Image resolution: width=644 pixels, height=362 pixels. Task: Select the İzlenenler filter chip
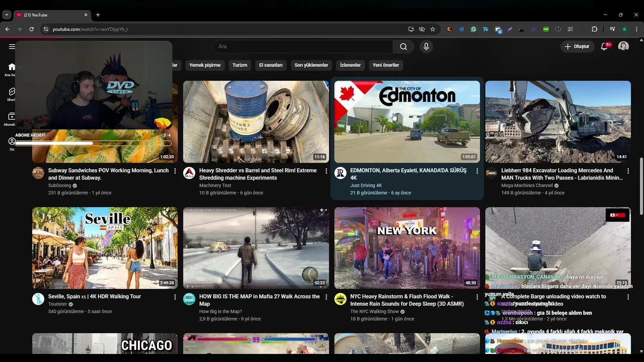click(x=350, y=65)
